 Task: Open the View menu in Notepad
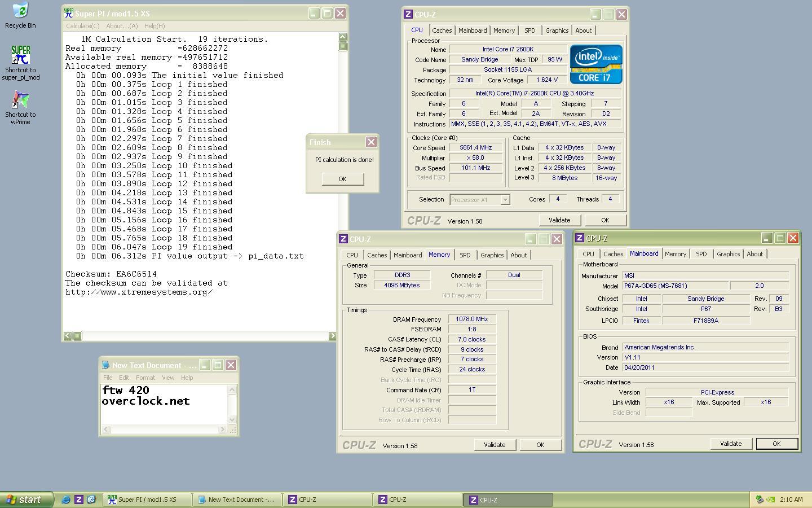coord(168,378)
